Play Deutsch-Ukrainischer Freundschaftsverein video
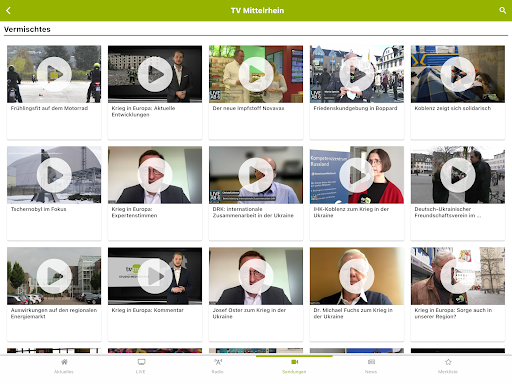Screen dimensions: 512x384 coord(458,175)
